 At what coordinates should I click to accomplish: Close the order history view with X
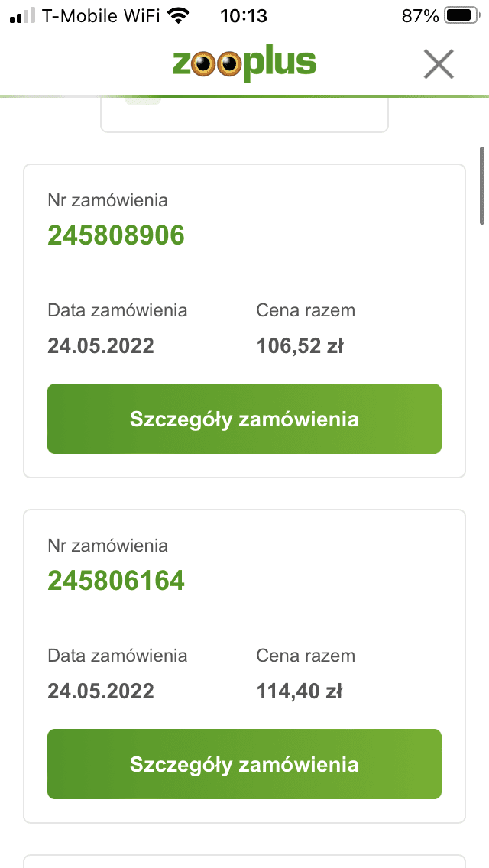click(439, 64)
